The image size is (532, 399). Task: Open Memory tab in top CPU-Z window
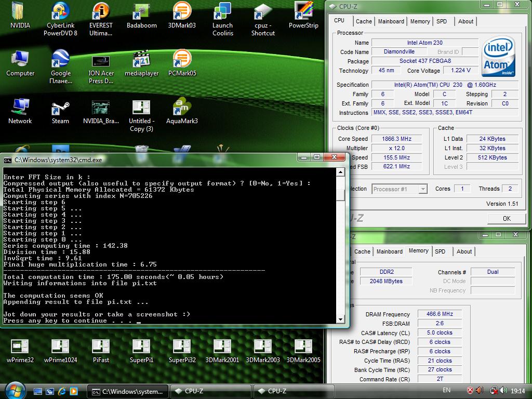click(x=420, y=21)
